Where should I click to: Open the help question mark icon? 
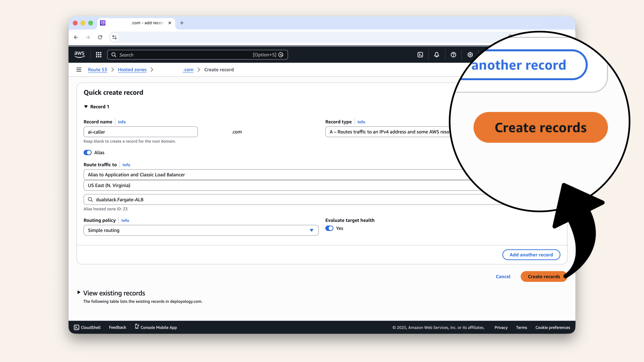click(x=453, y=55)
